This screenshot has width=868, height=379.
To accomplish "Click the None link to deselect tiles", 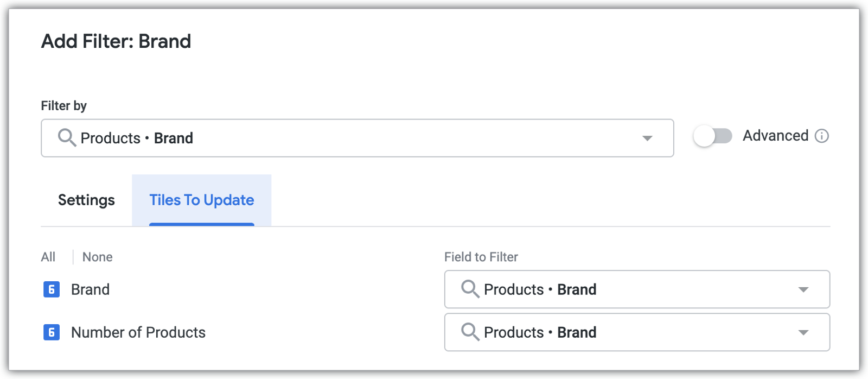I will 97,257.
